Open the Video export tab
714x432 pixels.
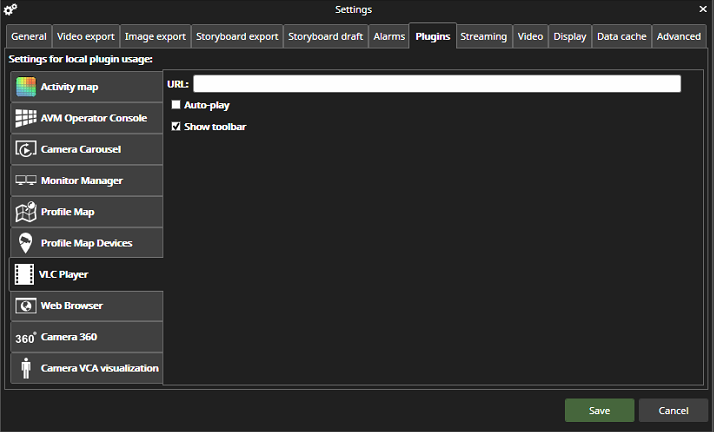click(86, 36)
